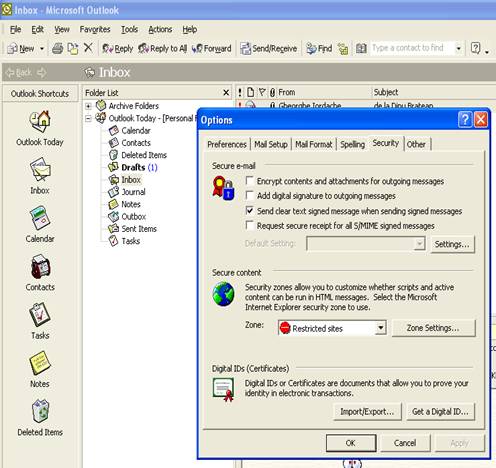496x468 pixels.
Task: Collapse Outlook Today Personal Folders node
Action: click(88, 118)
